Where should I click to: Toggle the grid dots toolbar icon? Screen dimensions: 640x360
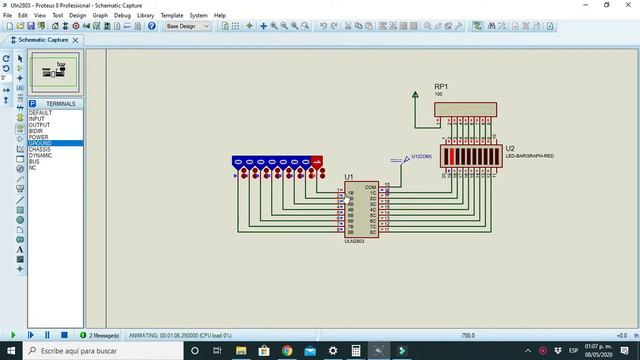236,26
